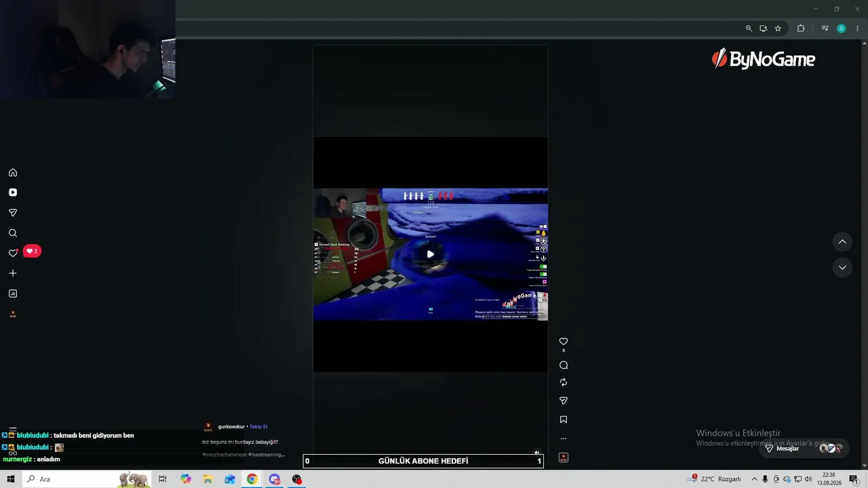Open the Chrome extensions puzzle icon

(801, 28)
